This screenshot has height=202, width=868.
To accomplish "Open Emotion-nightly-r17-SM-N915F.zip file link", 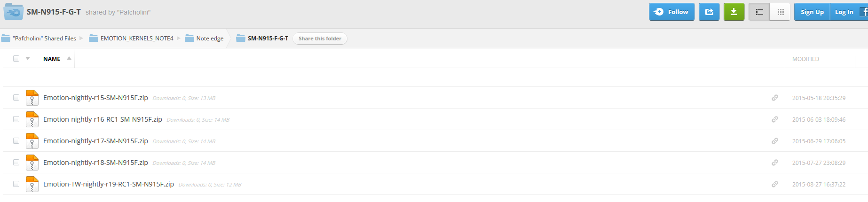I will [x=95, y=141].
